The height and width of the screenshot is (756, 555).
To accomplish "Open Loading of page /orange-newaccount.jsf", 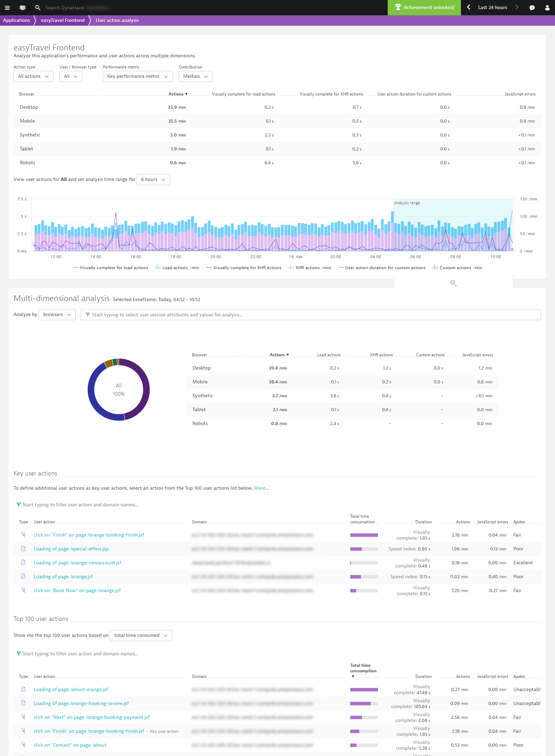I will coord(77,563).
